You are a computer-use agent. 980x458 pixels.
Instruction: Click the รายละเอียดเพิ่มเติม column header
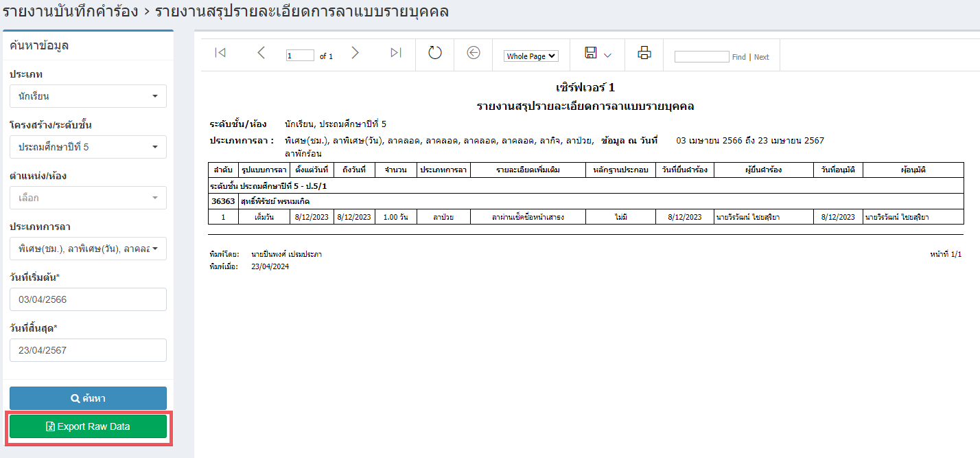[x=528, y=170]
